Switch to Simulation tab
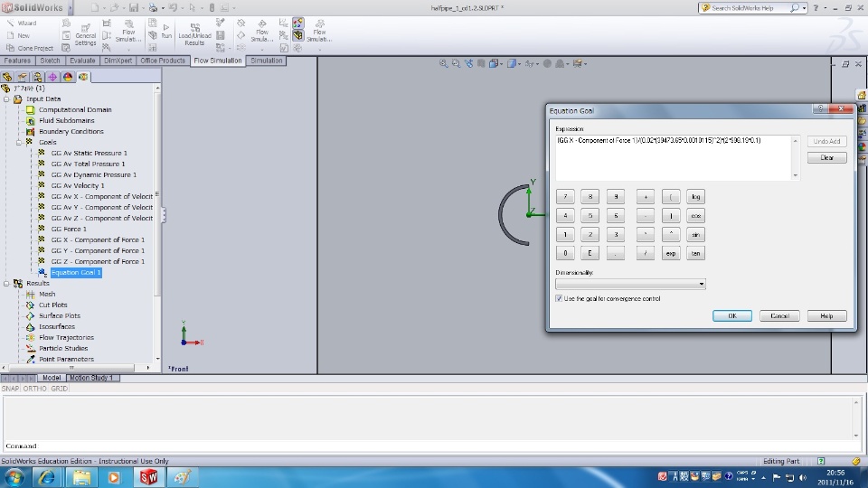The width and height of the screenshot is (868, 488). (266, 61)
